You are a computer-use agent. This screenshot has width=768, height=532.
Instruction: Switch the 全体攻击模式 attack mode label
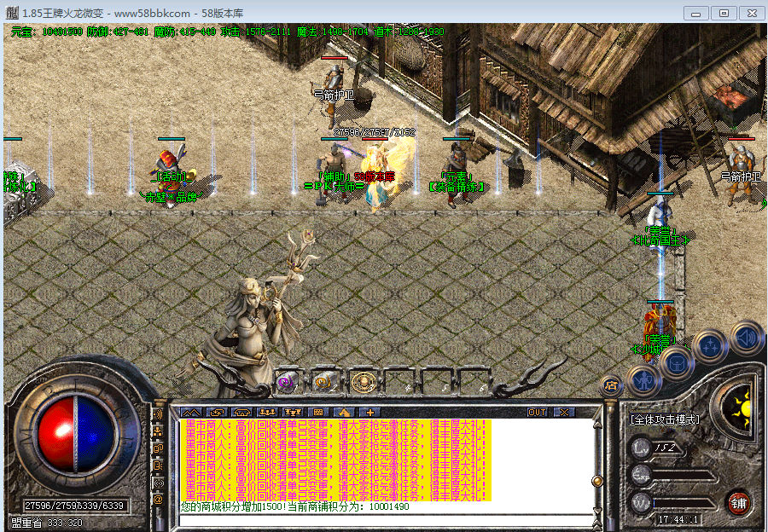click(x=665, y=420)
